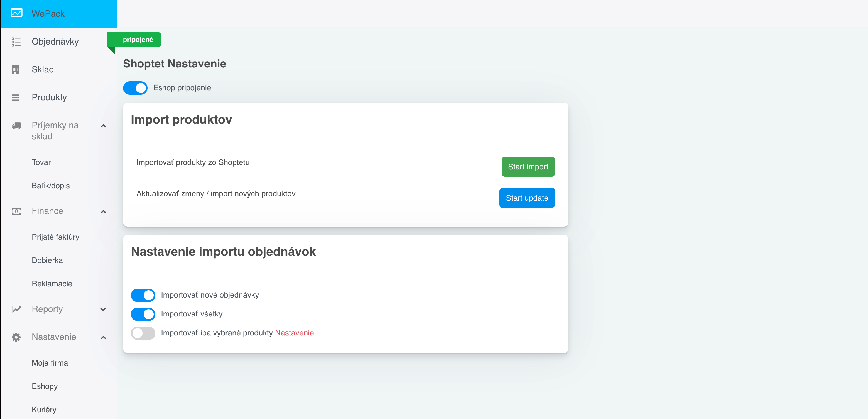Collapse the Príjemky na sklad section chevron
Image resolution: width=868 pixels, height=419 pixels.
(x=104, y=126)
